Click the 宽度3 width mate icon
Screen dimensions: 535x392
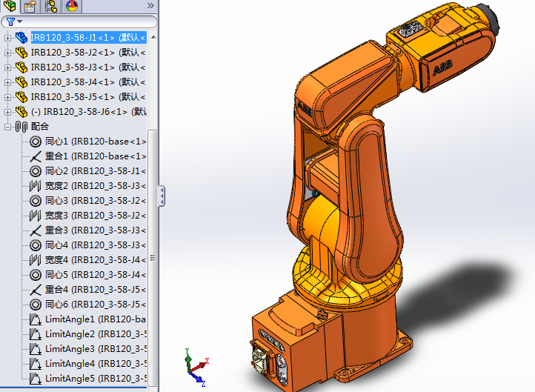point(36,216)
